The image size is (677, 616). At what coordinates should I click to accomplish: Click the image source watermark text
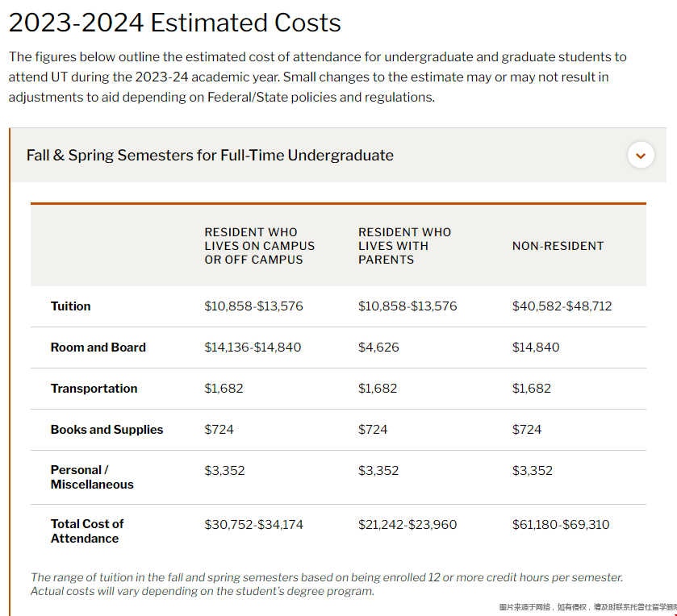pyautogui.click(x=587, y=607)
